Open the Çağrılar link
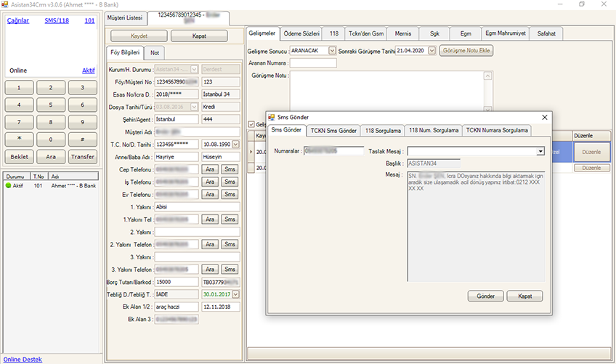 click(x=18, y=20)
